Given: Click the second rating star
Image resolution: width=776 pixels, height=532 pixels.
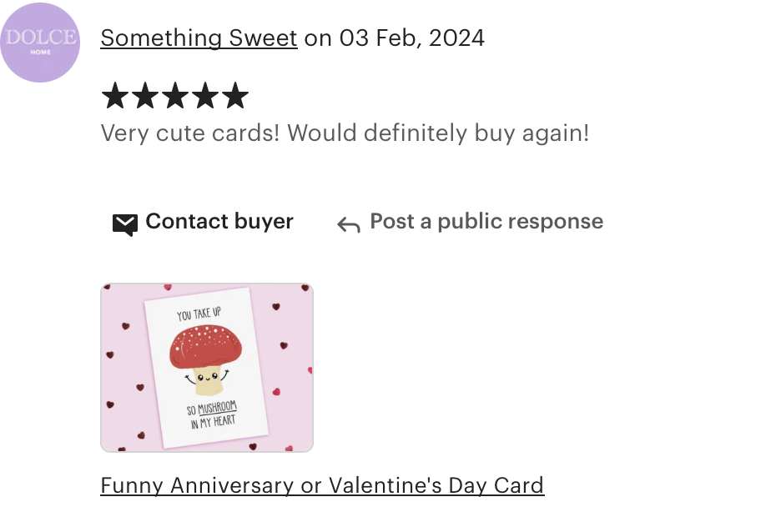Looking at the screenshot, I should (145, 95).
